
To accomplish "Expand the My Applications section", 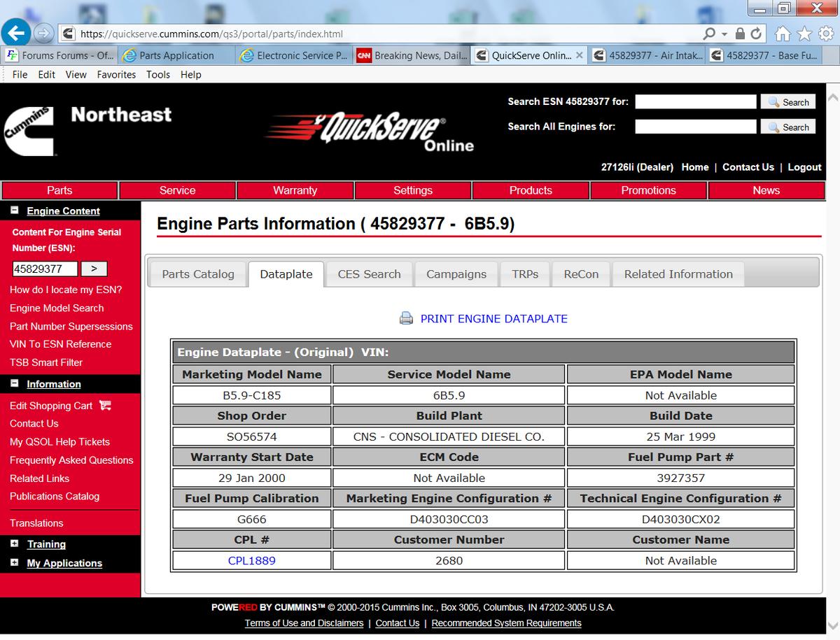I will [x=14, y=562].
